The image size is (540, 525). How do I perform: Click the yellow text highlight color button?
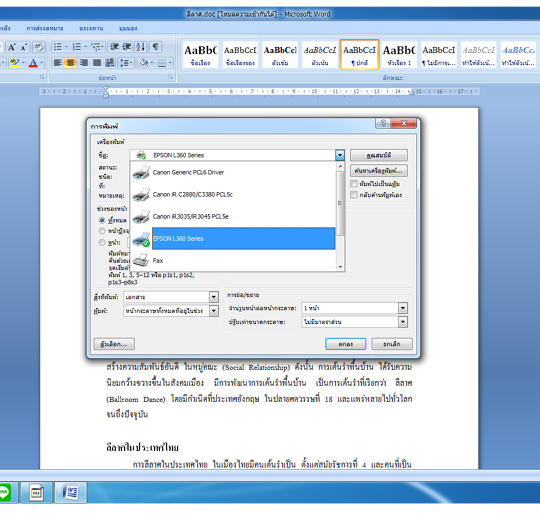[14, 63]
